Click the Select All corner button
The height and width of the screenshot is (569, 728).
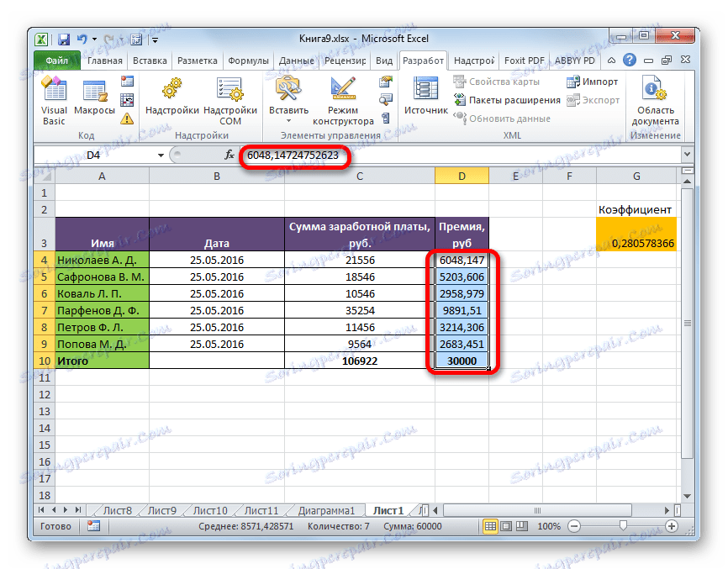click(x=45, y=176)
